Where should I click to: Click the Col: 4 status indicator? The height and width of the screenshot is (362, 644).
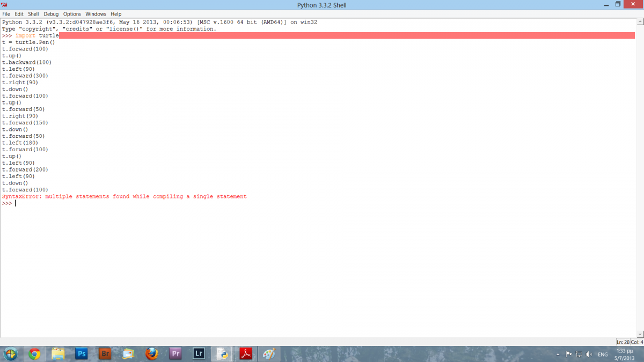coord(637,342)
